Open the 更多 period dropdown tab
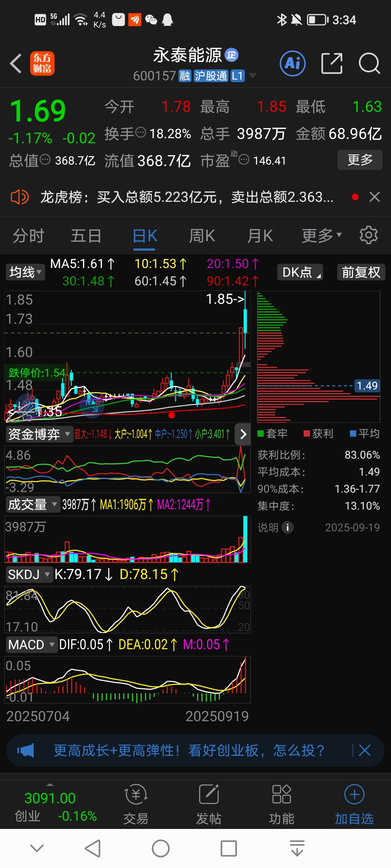Viewport: 391px width, 868px height. point(322,236)
